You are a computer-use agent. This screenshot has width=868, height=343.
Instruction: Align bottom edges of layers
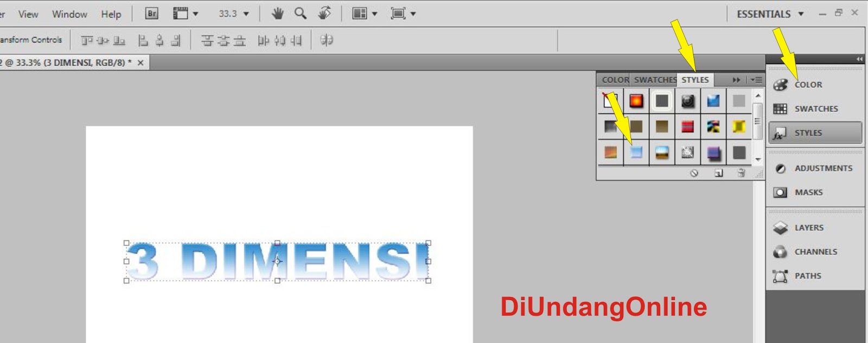(x=119, y=40)
